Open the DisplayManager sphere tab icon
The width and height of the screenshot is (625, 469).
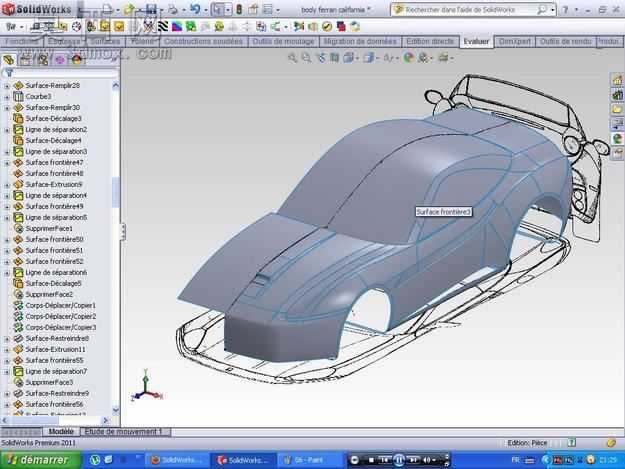pos(77,60)
